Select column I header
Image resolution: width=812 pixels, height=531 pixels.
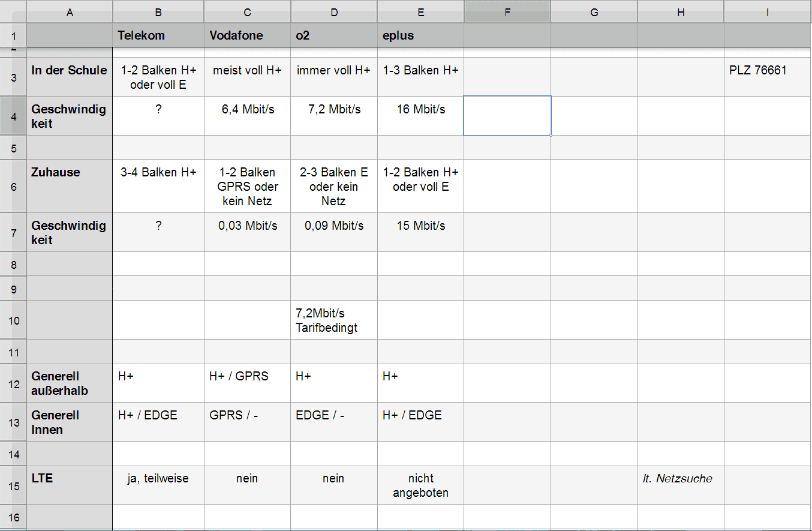click(768, 12)
